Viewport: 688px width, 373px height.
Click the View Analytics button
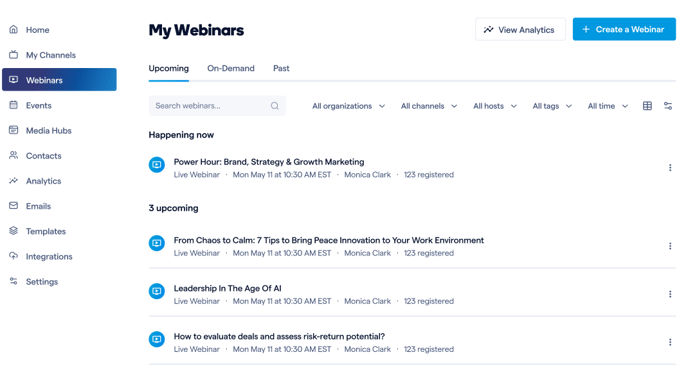[520, 29]
